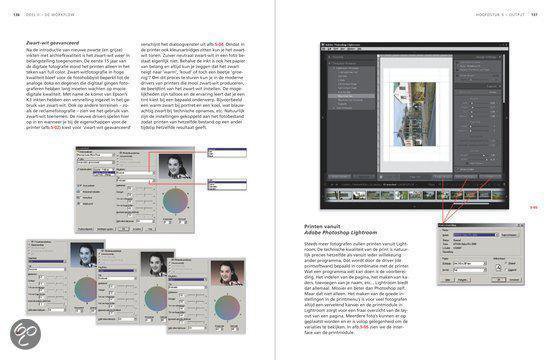Screen dimensions: 550x360
Task: Click the black-and-white portrait preview in top driver dialog
Action: point(175,167)
